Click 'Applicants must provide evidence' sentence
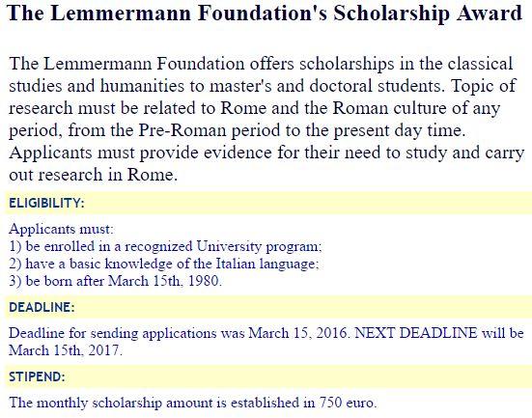 tap(140, 153)
